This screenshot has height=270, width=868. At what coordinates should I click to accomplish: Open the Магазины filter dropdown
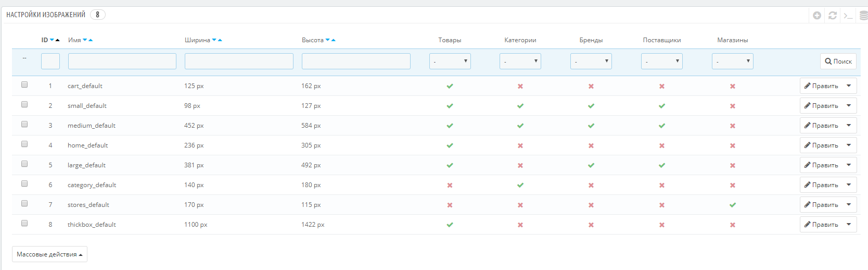732,62
